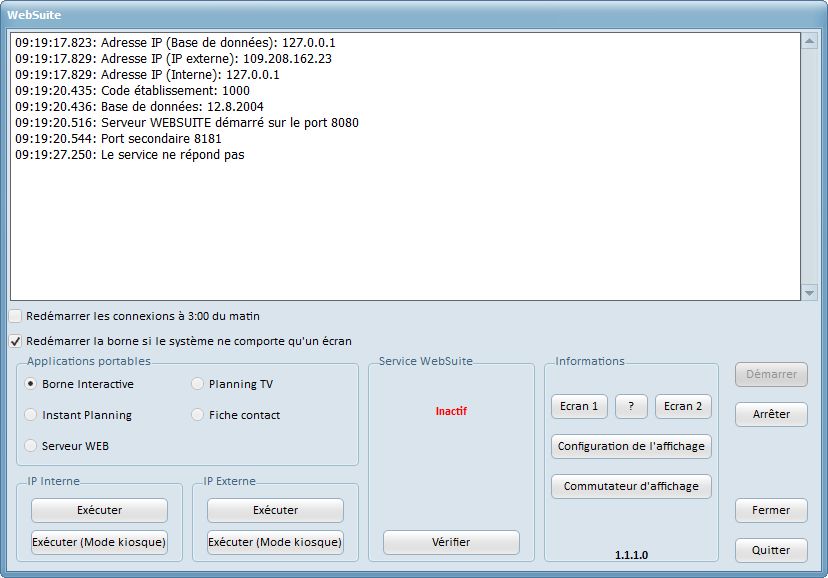Click the Démarrer button
Screen dimensions: 828x578
(x=770, y=375)
